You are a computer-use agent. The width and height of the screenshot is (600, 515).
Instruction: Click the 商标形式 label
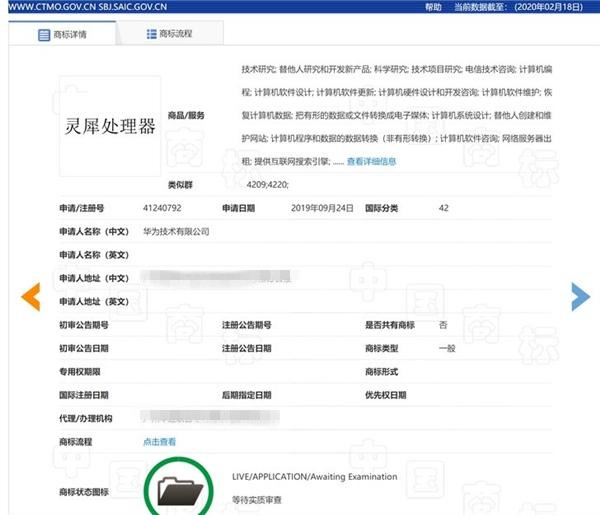pos(382,372)
